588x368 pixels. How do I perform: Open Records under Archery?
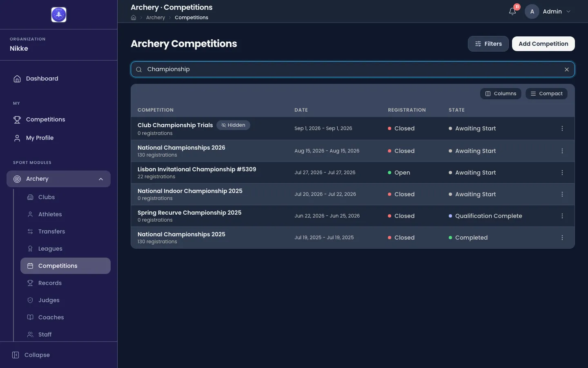click(65, 283)
